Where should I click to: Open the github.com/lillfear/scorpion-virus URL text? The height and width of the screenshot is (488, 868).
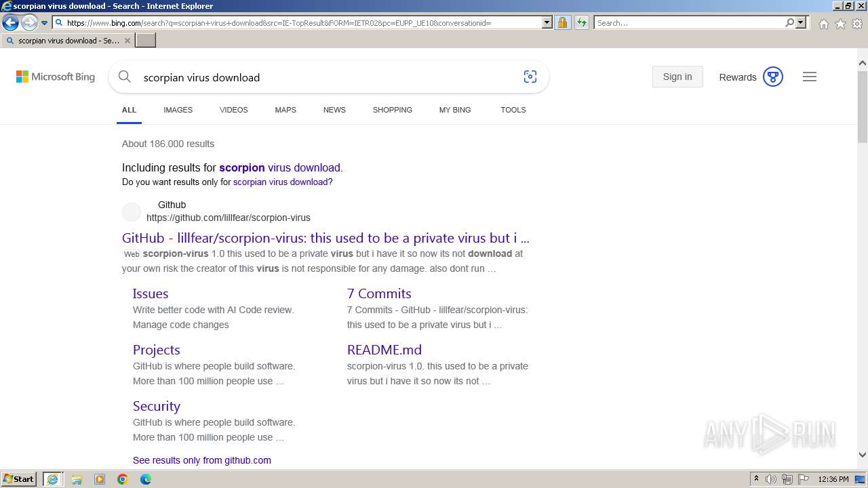point(229,218)
